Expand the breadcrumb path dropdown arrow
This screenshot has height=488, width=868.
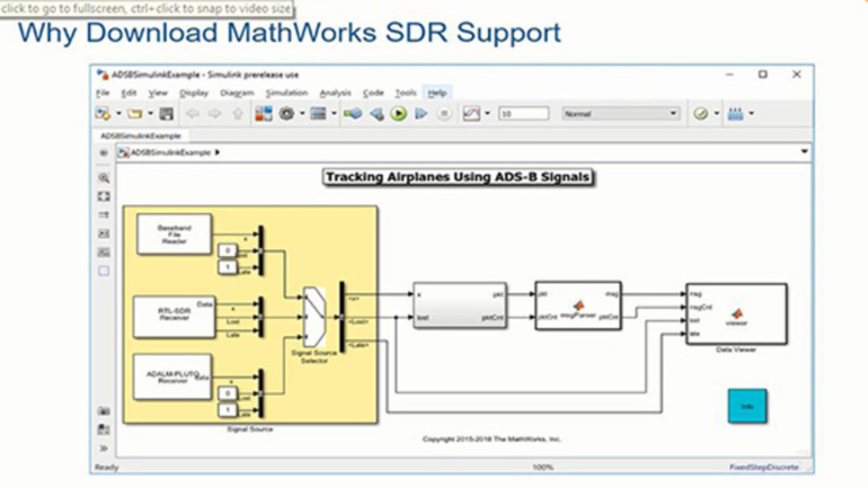[804, 152]
